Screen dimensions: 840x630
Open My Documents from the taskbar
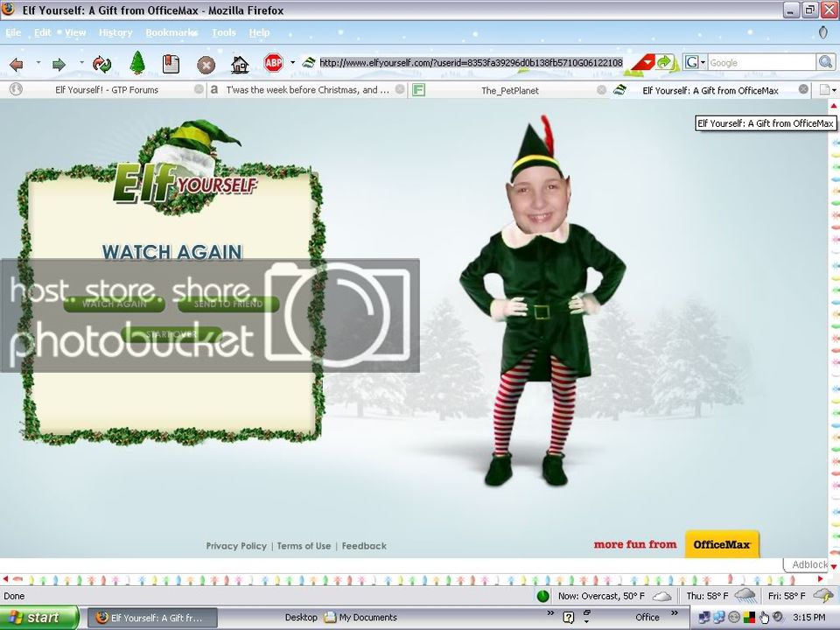(360, 617)
